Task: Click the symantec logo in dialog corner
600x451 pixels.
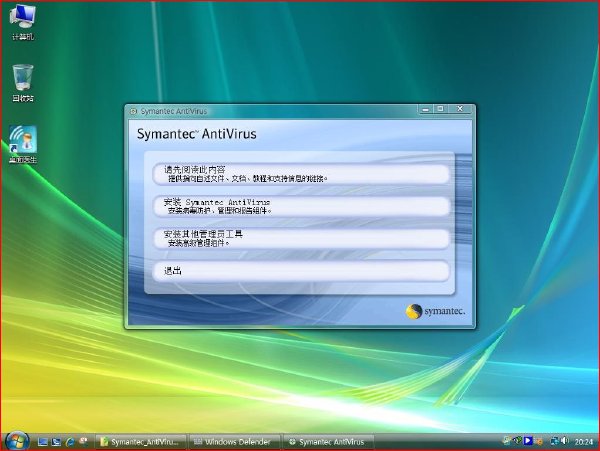Action: pos(435,311)
